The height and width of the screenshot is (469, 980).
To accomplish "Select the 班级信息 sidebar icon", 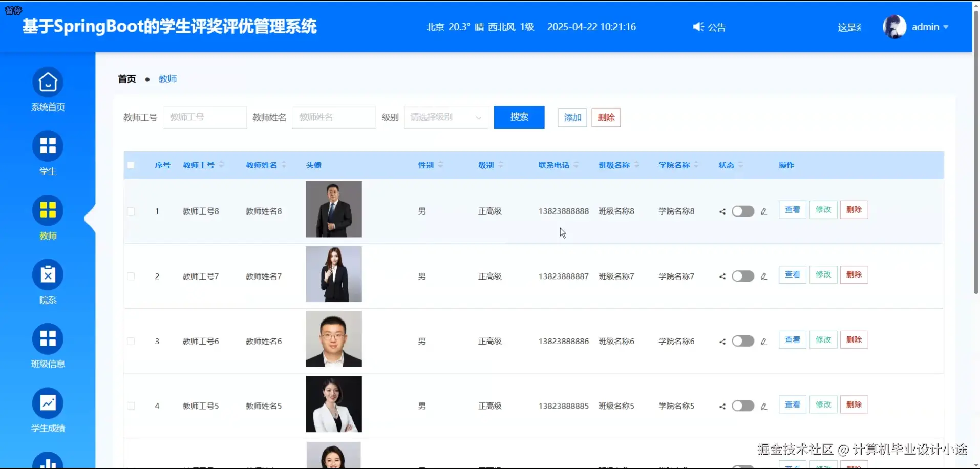I will coord(48,338).
